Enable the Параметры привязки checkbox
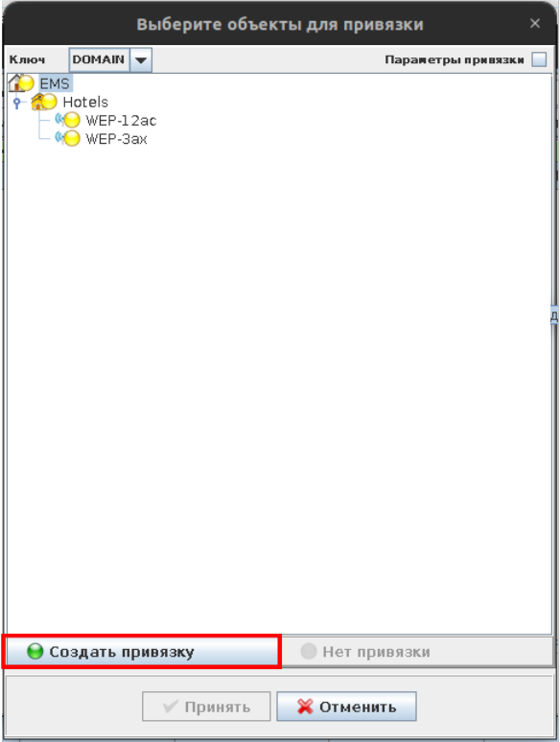The image size is (560, 742). (539, 59)
